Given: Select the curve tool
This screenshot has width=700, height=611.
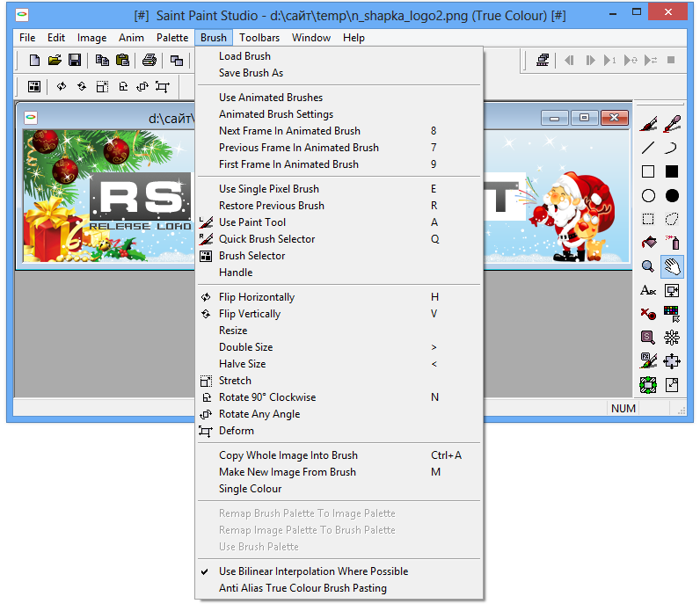Looking at the screenshot, I should 672,148.
